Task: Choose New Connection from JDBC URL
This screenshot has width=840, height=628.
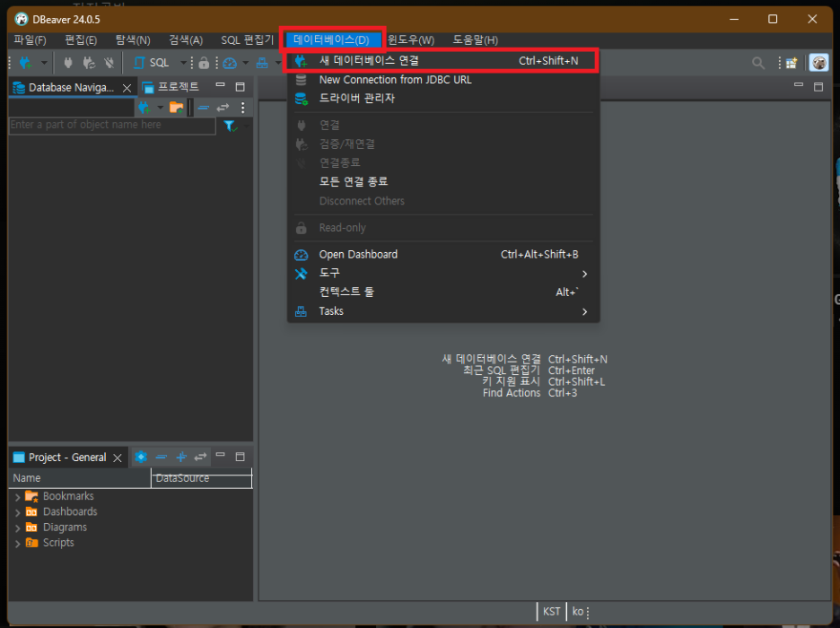Action: coord(443,80)
